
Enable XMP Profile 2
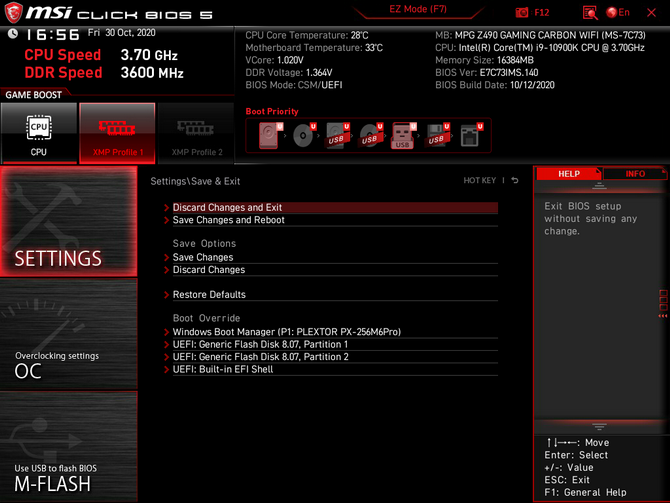pos(196,133)
